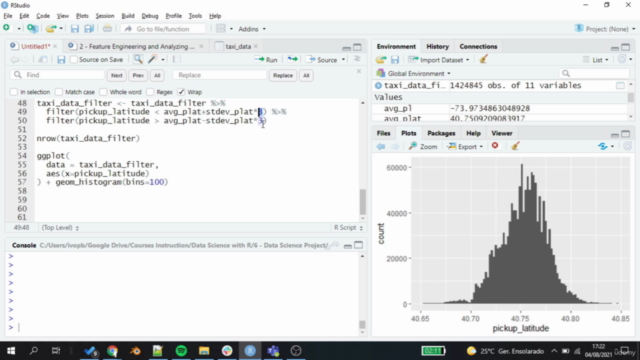The width and height of the screenshot is (640, 360).
Task: Open the (Top Level) scope selector
Action: [60, 228]
